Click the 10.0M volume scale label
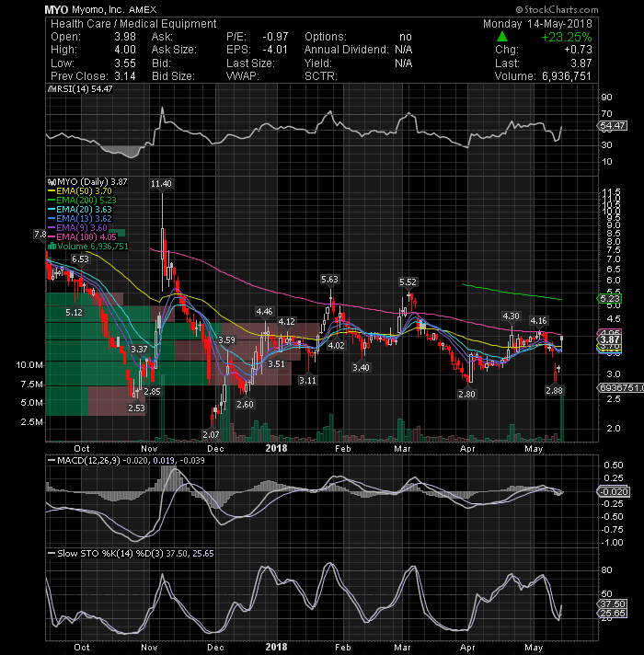 29,365
